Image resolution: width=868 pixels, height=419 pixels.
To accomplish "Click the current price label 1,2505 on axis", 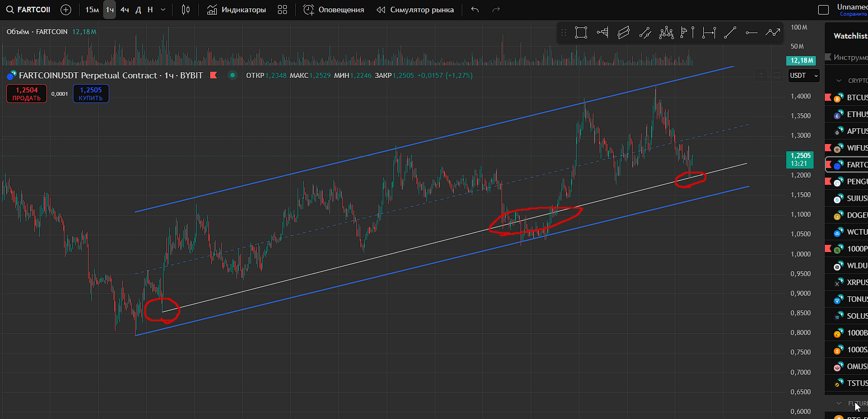I will pos(800,159).
